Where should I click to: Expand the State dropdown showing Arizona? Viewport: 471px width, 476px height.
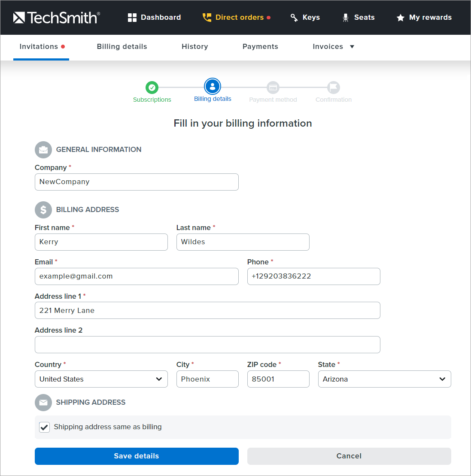384,379
